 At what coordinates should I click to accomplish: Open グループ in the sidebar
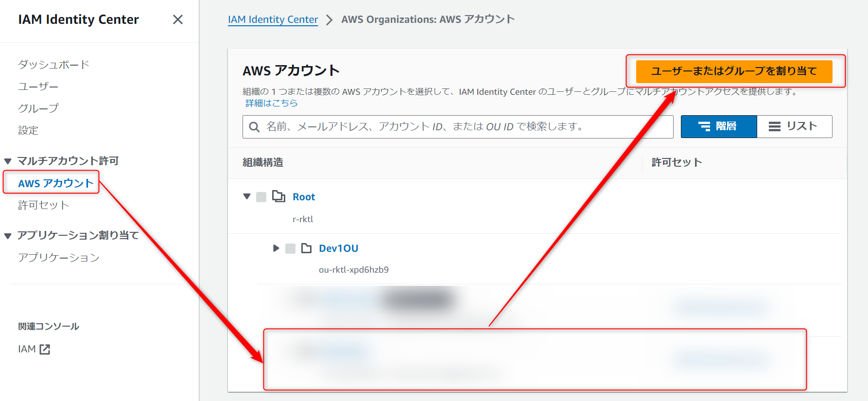[38, 108]
